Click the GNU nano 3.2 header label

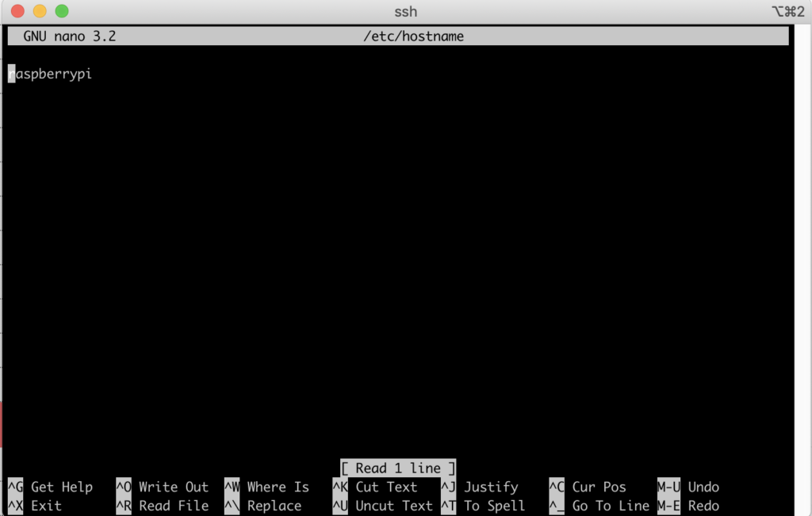70,36
